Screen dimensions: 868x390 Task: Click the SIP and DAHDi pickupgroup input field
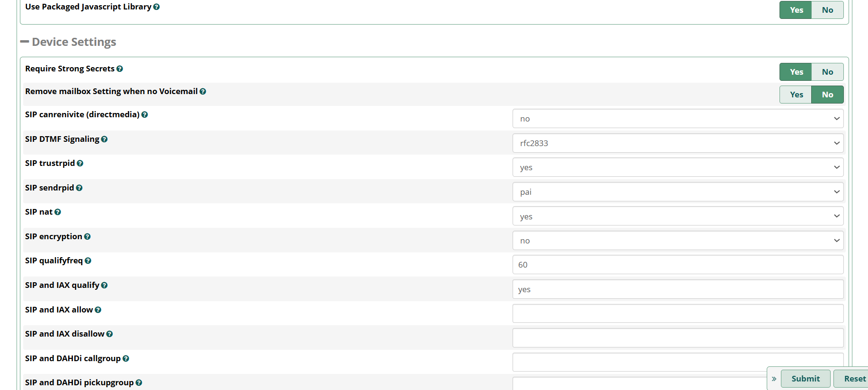[639, 384]
